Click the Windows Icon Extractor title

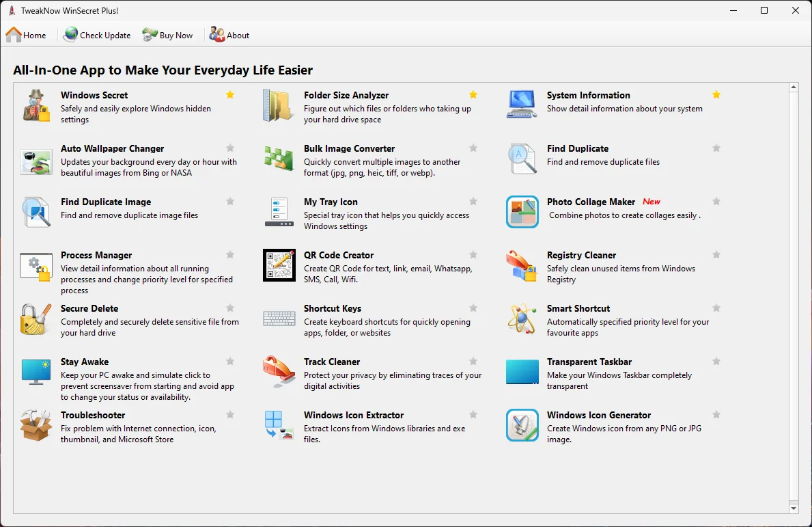(354, 415)
